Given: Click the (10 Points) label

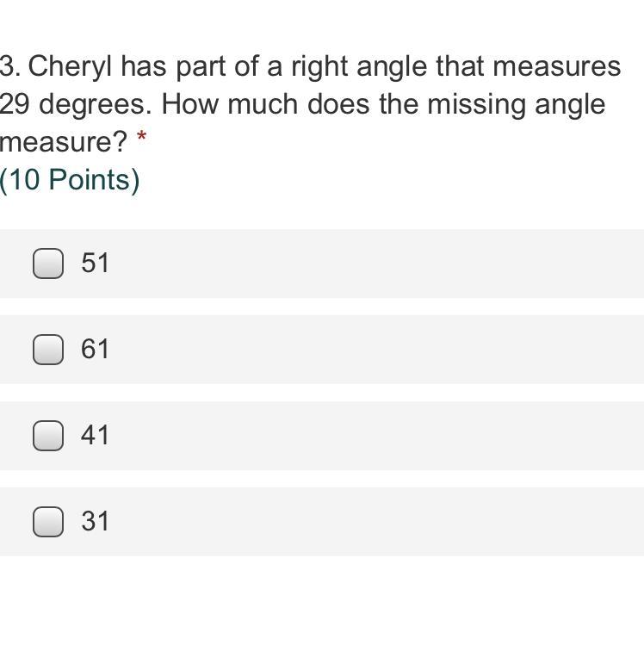Looking at the screenshot, I should 70,180.
